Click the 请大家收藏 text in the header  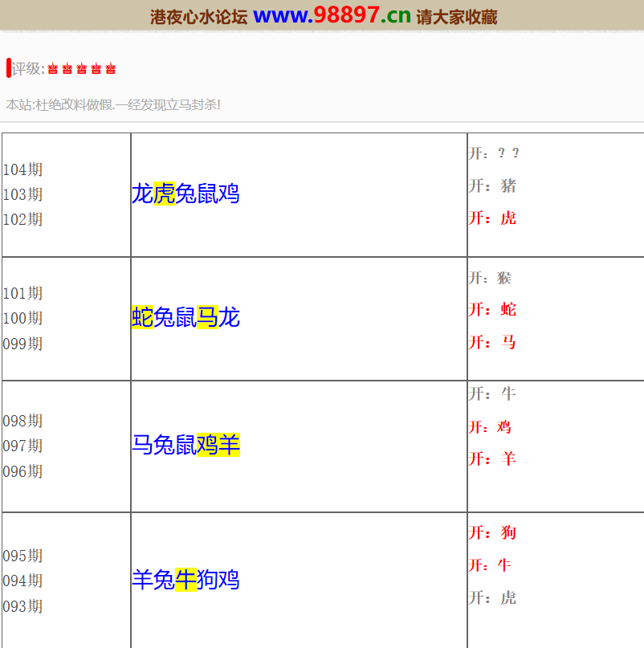point(457,17)
